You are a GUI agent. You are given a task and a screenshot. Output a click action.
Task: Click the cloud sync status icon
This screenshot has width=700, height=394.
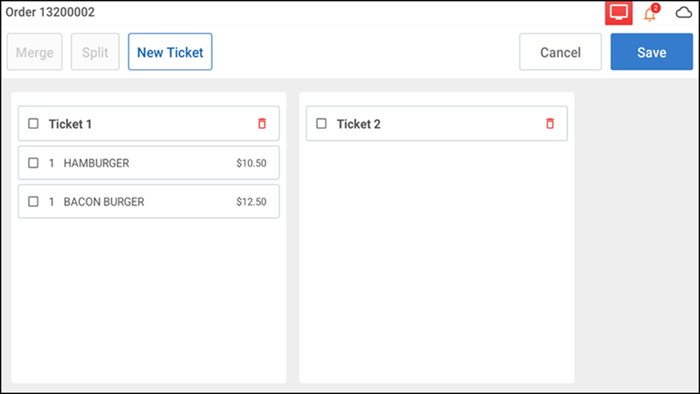pos(683,12)
